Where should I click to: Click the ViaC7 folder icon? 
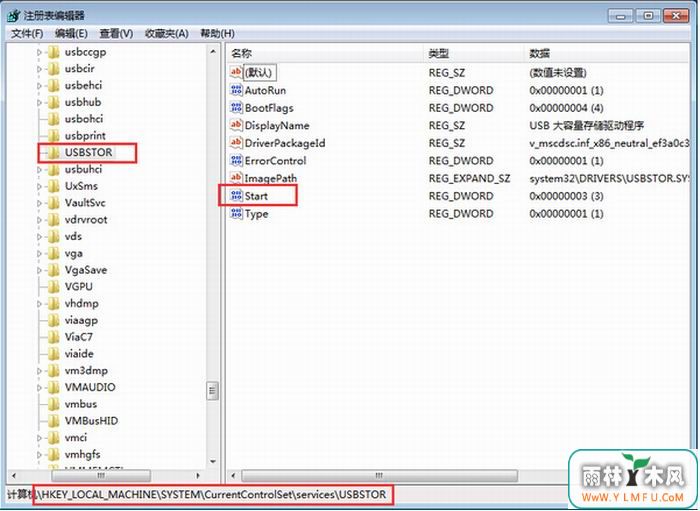click(x=54, y=337)
